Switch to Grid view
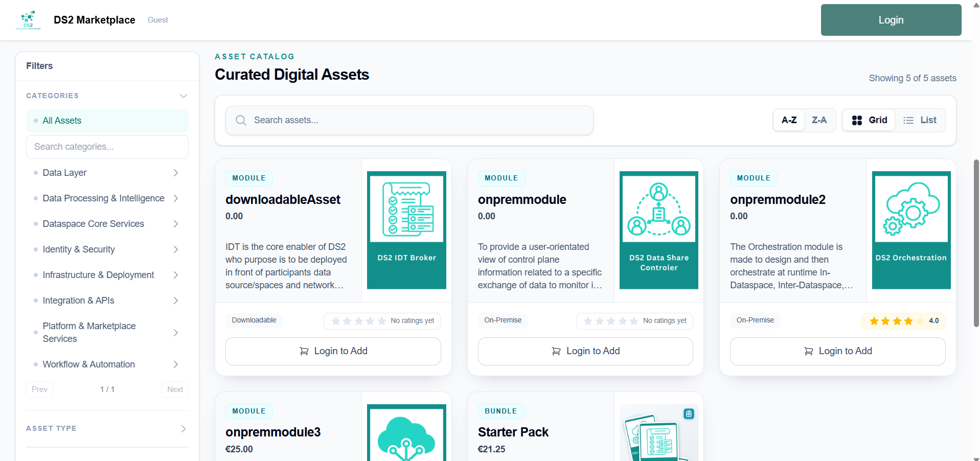This screenshot has height=461, width=980. click(x=869, y=120)
